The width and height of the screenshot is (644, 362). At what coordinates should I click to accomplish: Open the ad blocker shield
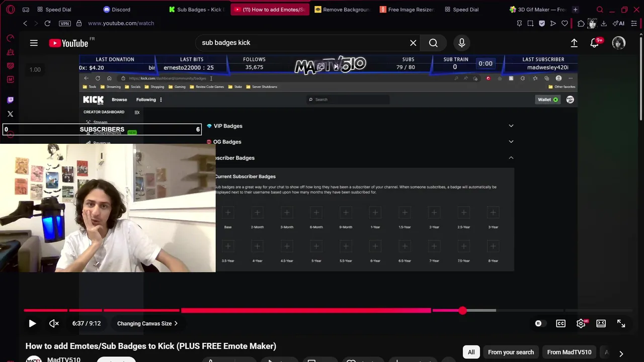pyautogui.click(x=542, y=23)
